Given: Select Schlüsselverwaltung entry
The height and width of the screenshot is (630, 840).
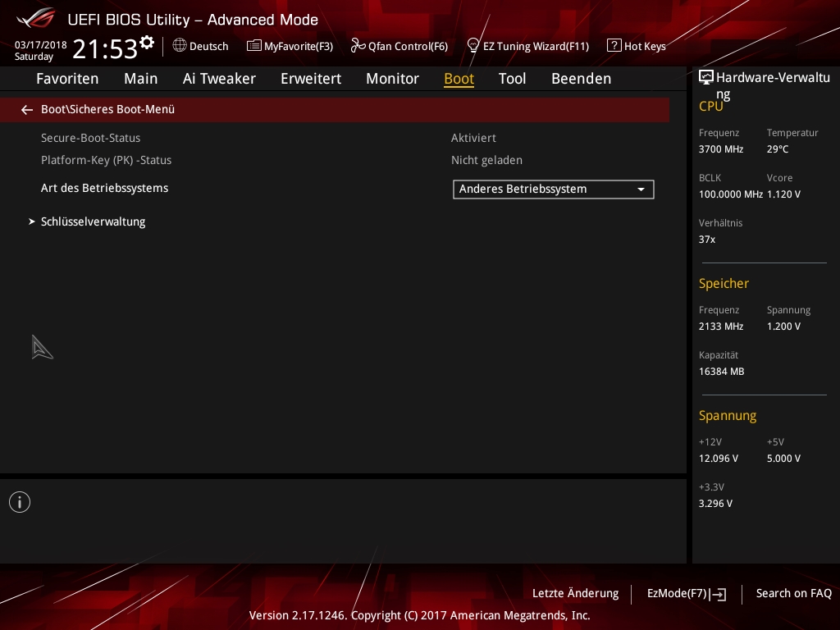Looking at the screenshot, I should pyautogui.click(x=94, y=221).
